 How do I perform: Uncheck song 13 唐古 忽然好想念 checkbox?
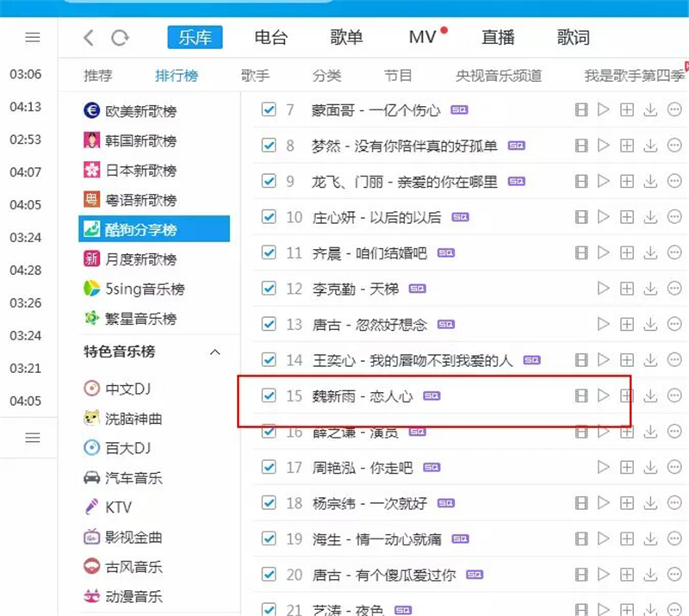click(269, 325)
